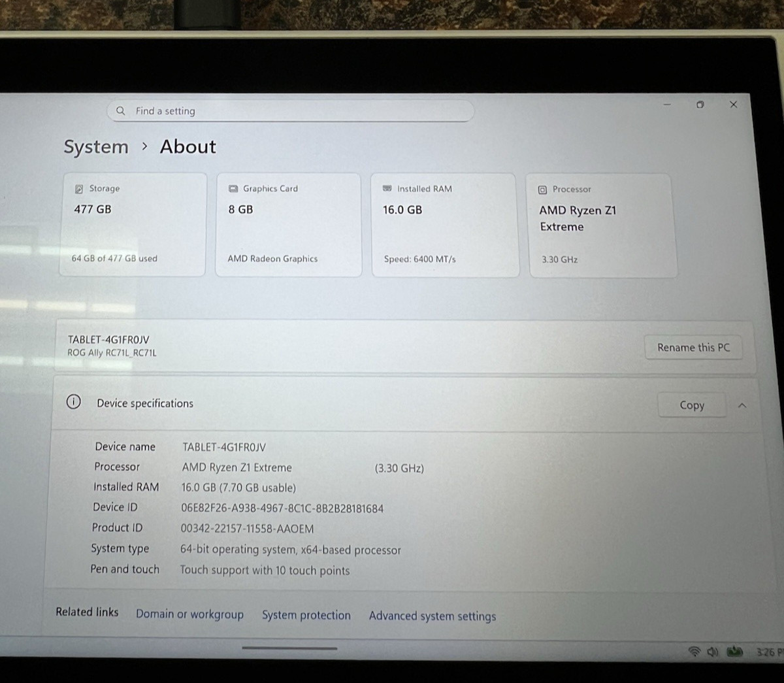Image resolution: width=784 pixels, height=683 pixels.
Task: Click the volume speaker tray icon
Action: (x=712, y=652)
